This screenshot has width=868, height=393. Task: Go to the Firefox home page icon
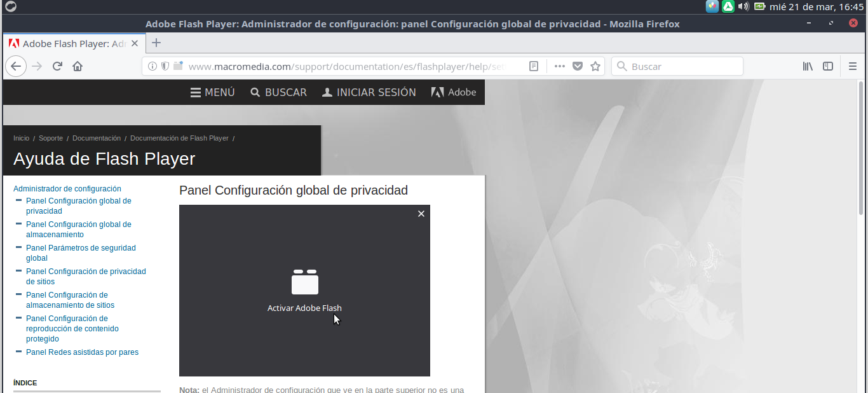pos(78,66)
